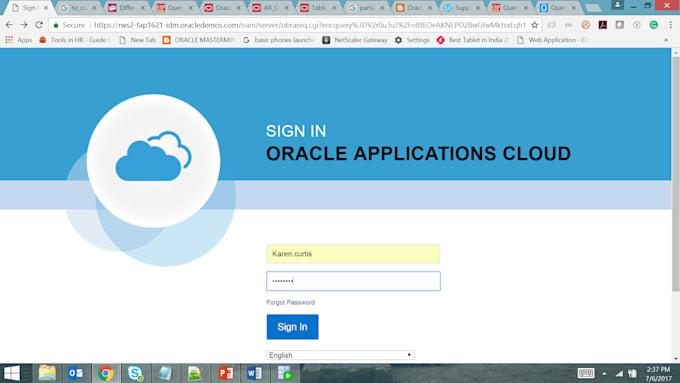The image size is (680, 383).
Task: Open Outlook from the taskbar
Action: pyautogui.click(x=75, y=373)
